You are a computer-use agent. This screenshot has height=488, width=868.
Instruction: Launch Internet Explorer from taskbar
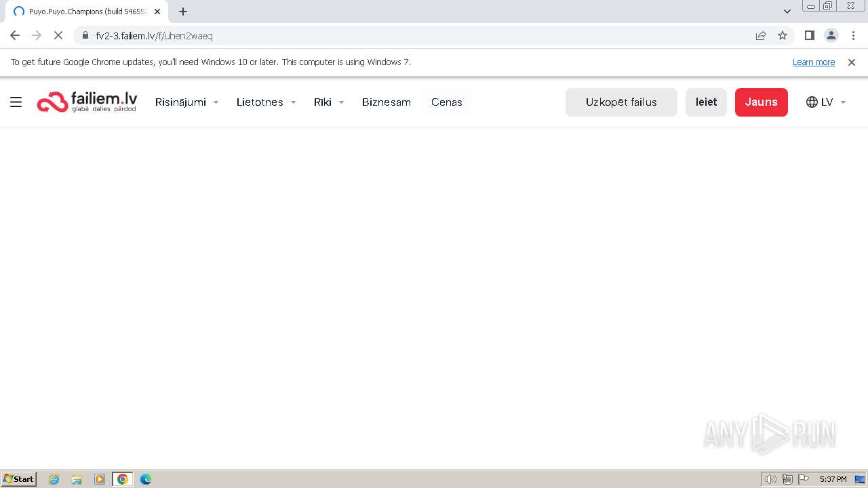pyautogui.click(x=54, y=479)
